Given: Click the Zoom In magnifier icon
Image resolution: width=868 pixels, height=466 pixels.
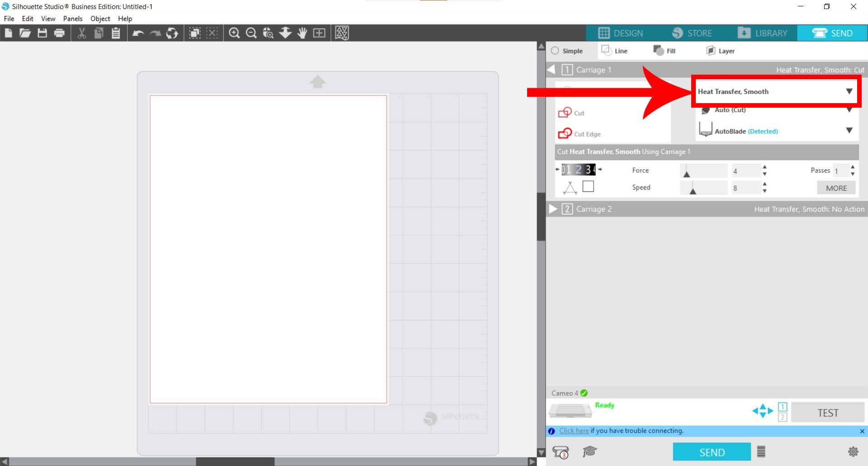Looking at the screenshot, I should tap(234, 33).
